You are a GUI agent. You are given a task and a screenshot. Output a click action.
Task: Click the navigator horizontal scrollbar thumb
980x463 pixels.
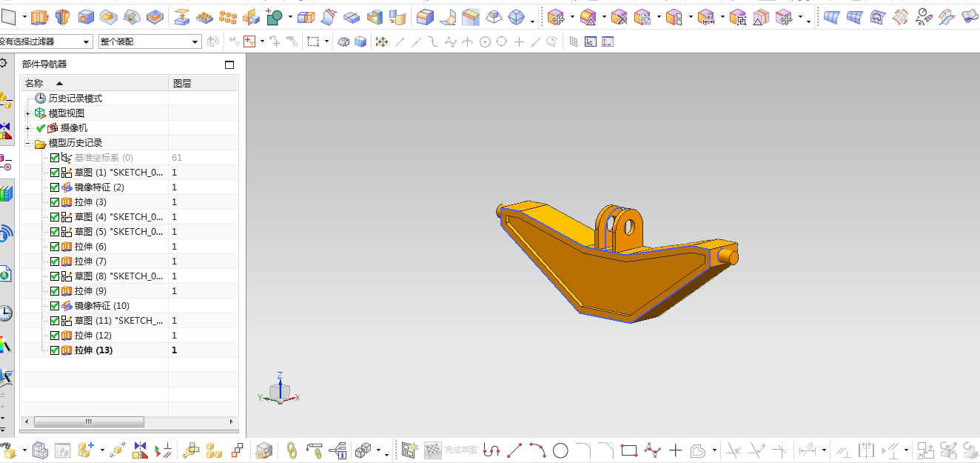click(89, 422)
